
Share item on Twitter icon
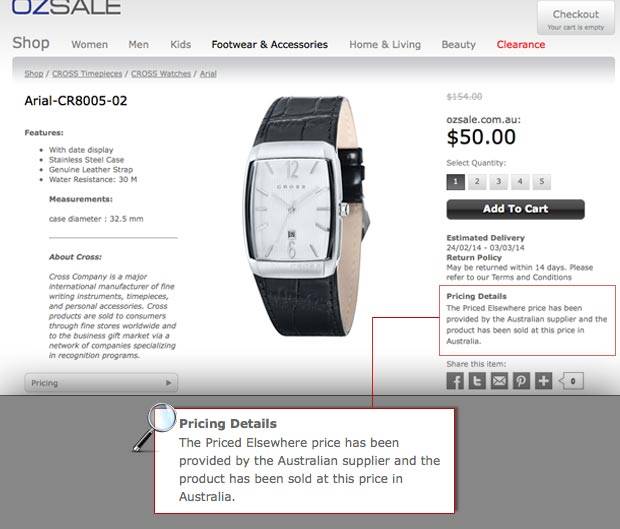pos(477,381)
